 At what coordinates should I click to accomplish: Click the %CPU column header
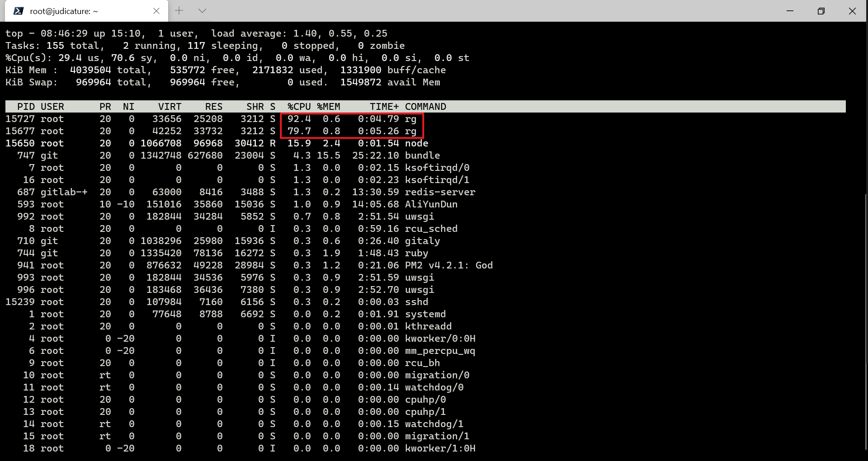[299, 106]
